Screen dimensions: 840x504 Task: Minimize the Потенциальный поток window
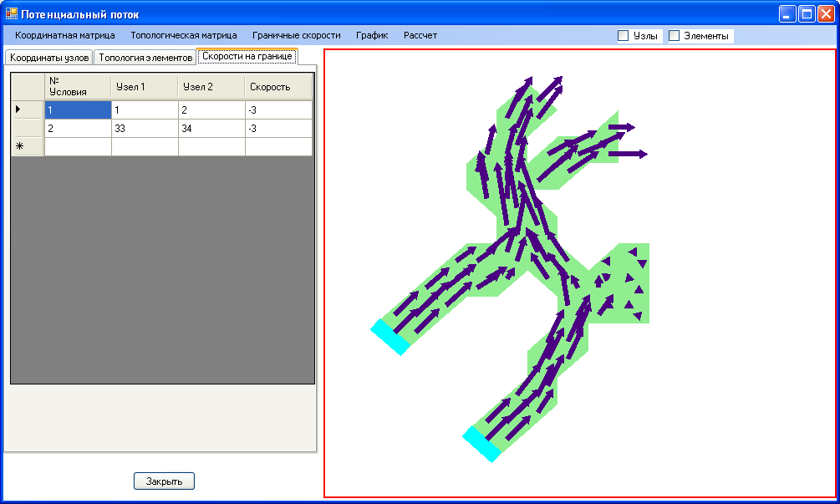point(787,14)
